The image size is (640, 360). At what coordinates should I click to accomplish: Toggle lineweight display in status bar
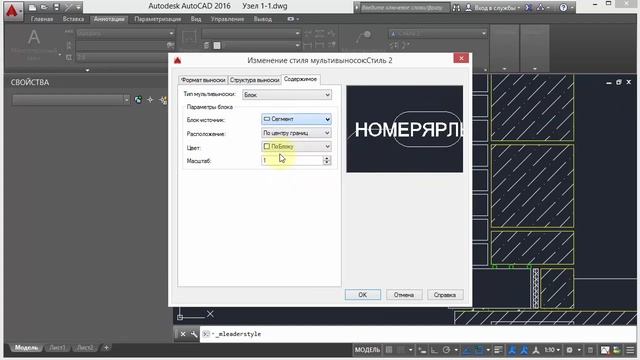498,350
